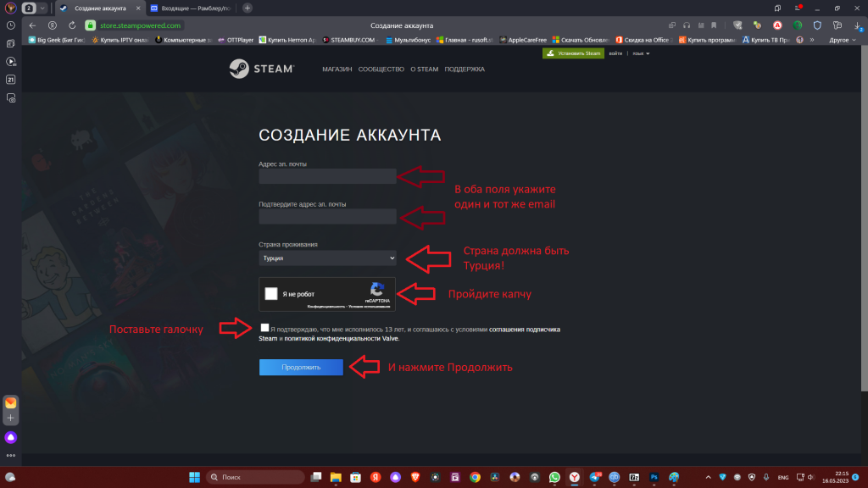The width and height of the screenshot is (868, 488).
Task: Open browser history clock icon in sidebar
Action: click(x=11, y=25)
